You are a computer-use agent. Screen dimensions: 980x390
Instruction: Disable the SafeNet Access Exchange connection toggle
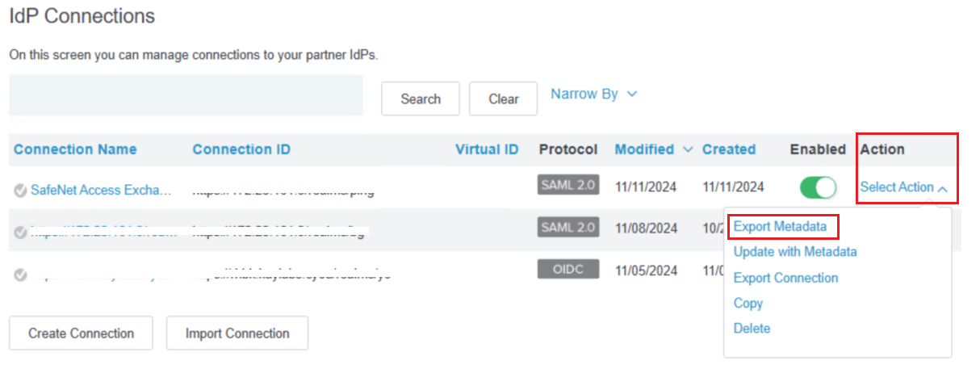(819, 187)
